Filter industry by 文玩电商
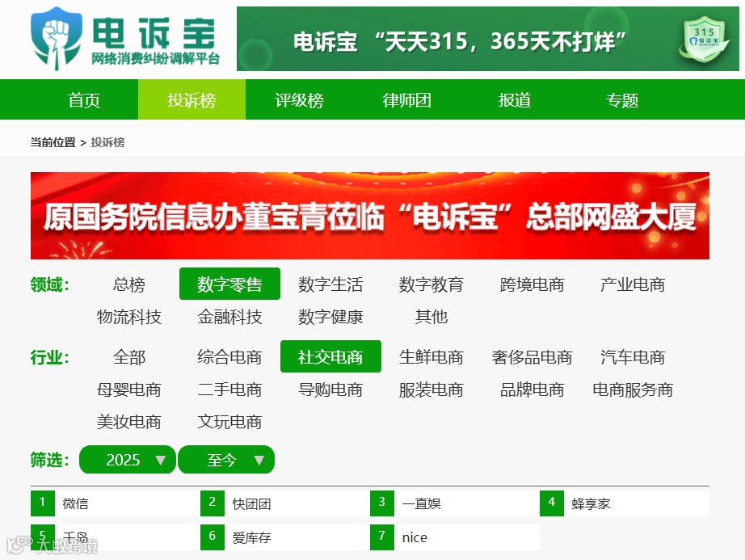Screen dimensions: 745x560 click(229, 422)
